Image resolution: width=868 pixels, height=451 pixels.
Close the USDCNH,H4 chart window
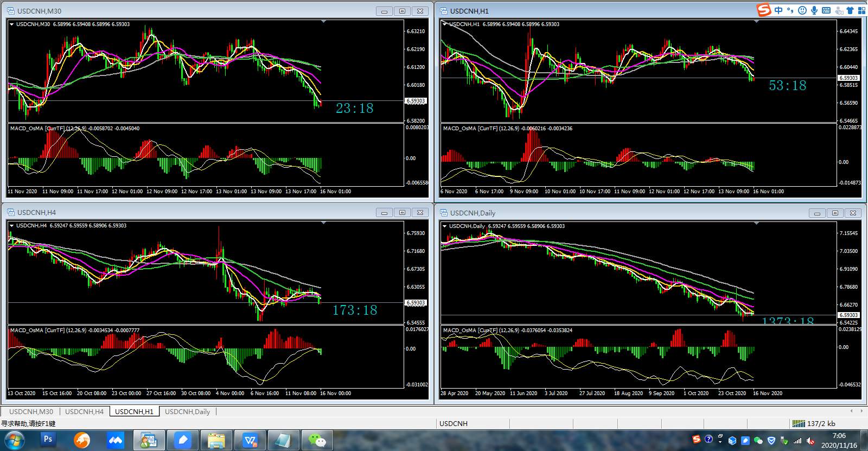[420, 212]
